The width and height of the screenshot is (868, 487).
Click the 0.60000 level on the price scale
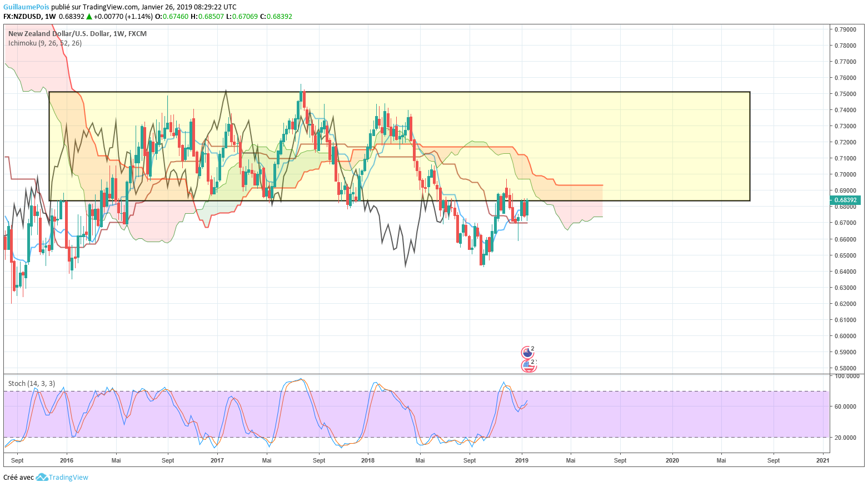(x=845, y=336)
